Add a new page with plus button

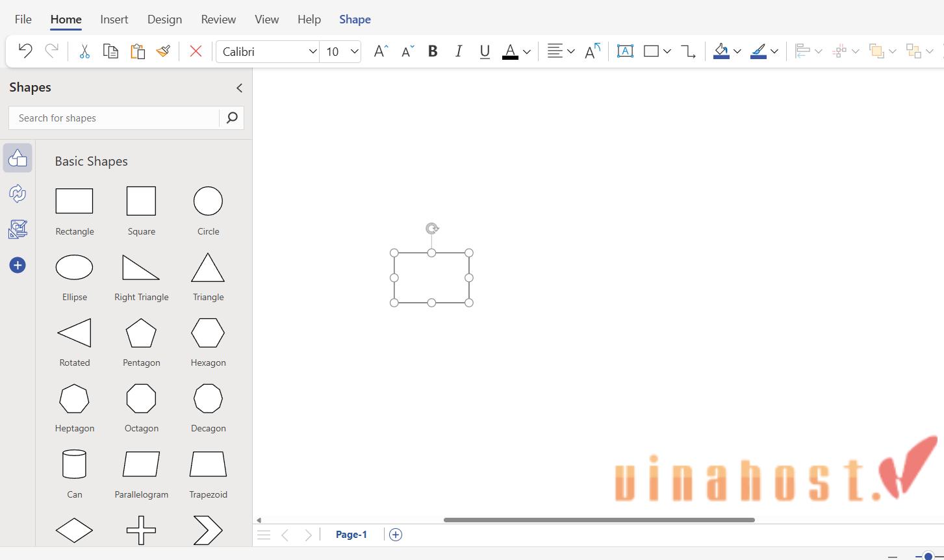(396, 535)
